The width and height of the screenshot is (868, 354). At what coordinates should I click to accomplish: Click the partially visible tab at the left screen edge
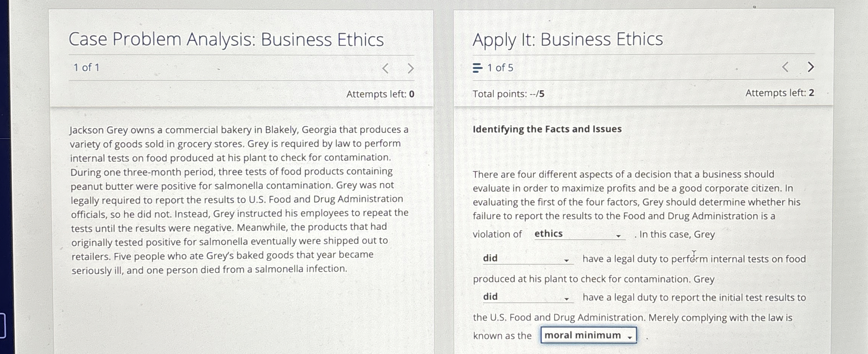[x=2, y=326]
